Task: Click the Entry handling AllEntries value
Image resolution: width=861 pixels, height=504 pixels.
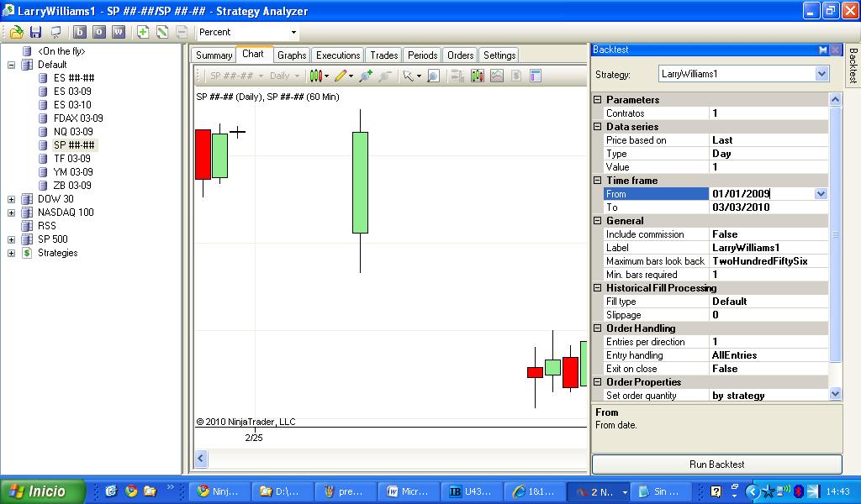Action: tap(769, 355)
